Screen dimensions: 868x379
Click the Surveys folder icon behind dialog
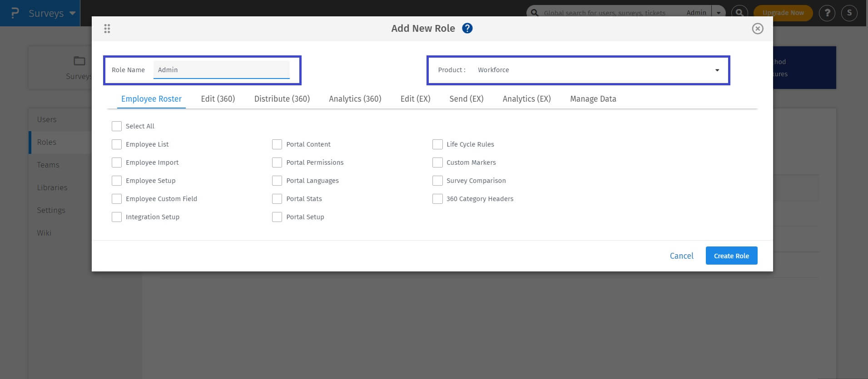pyautogui.click(x=79, y=61)
